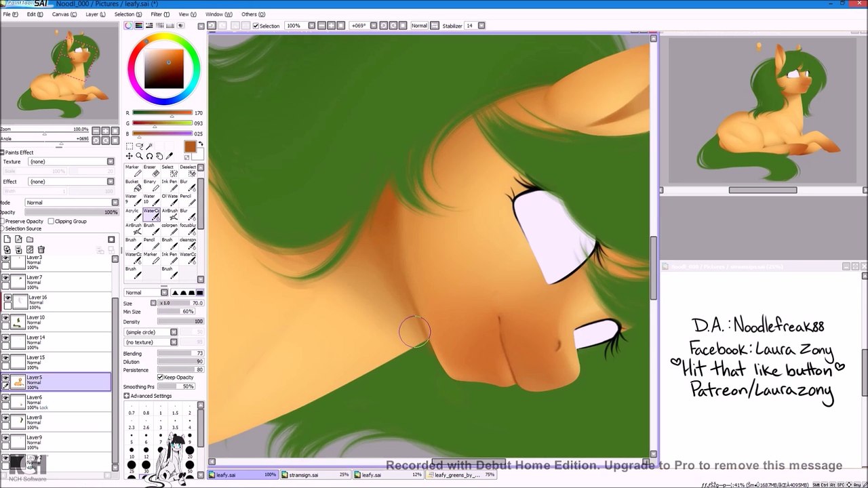Open the Stabilizer value dropdown
The width and height of the screenshot is (868, 488).
click(481, 26)
